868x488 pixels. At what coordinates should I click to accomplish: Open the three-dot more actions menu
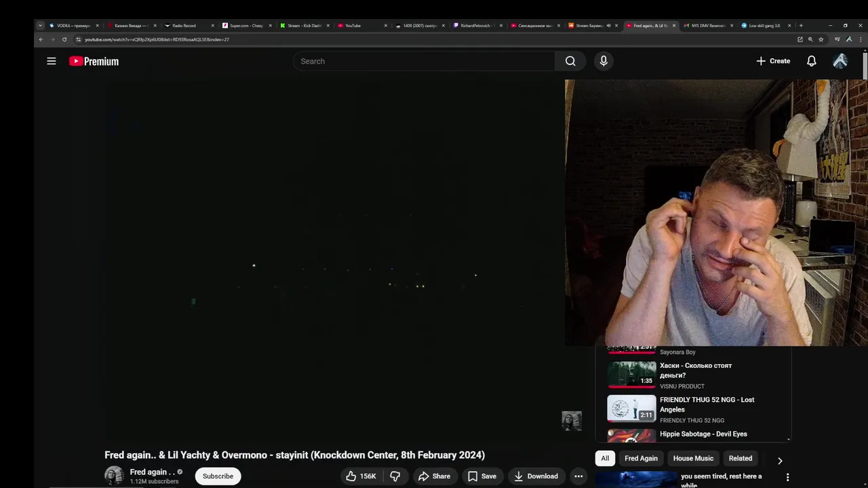(578, 476)
